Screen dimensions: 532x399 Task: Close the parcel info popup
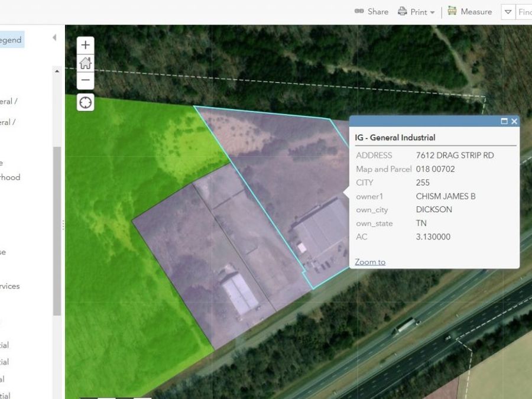[x=514, y=121]
